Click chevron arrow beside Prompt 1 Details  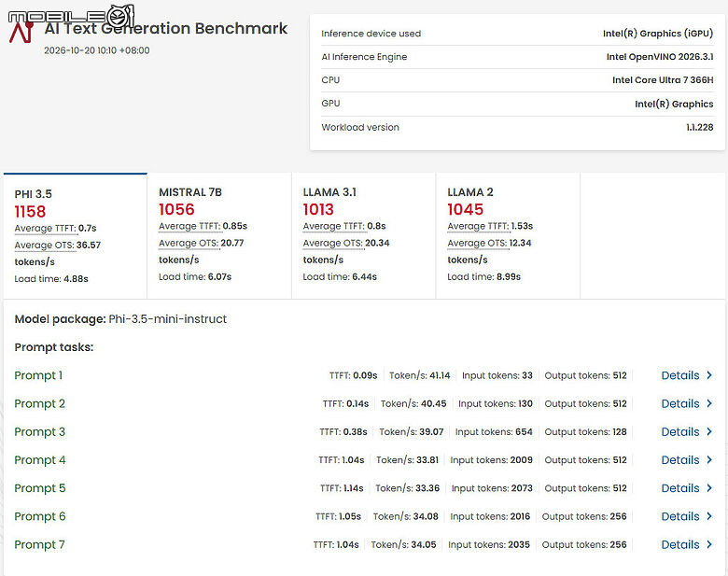(x=709, y=375)
